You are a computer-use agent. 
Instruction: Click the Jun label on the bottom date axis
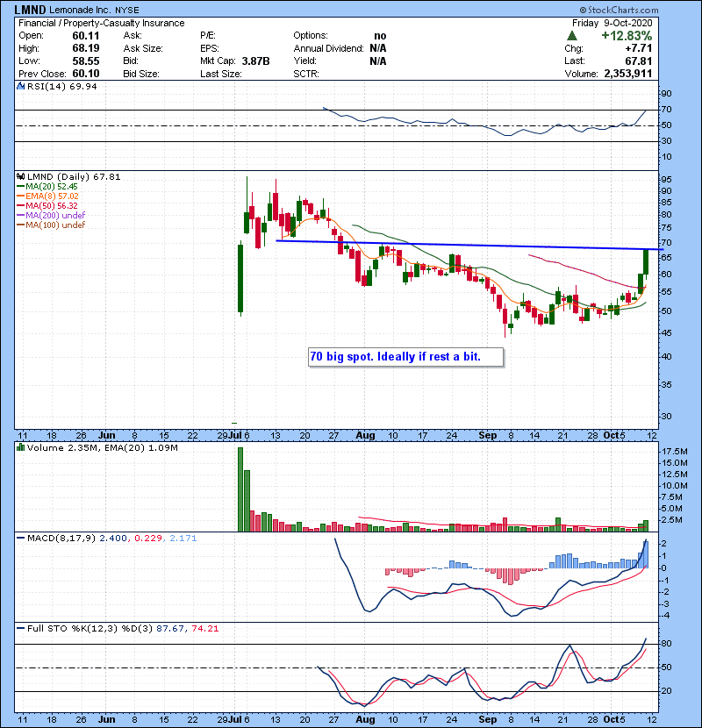click(x=107, y=719)
